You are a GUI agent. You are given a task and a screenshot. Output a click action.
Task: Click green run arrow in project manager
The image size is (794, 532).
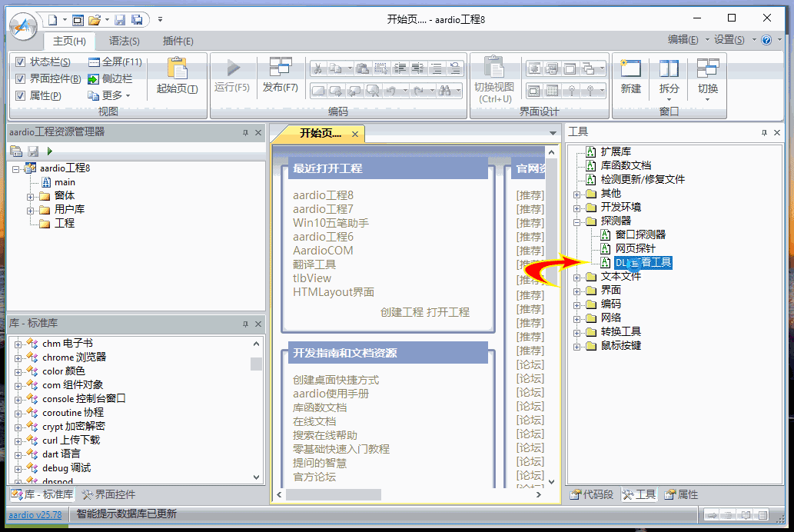click(50, 151)
